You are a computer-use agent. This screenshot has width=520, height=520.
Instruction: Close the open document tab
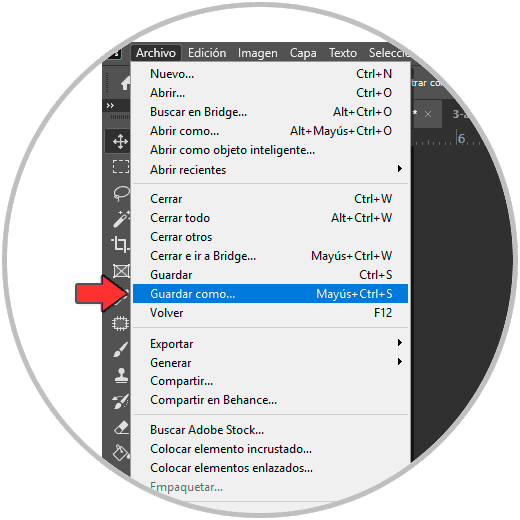(428, 114)
